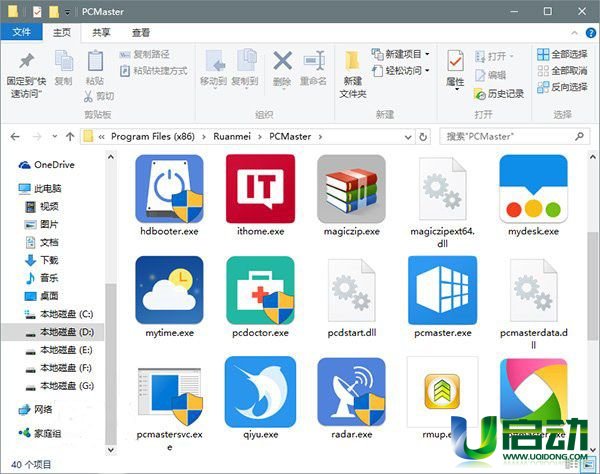Select the pcmaster.exe cube icon
This screenshot has width=600, height=474.
442,290
